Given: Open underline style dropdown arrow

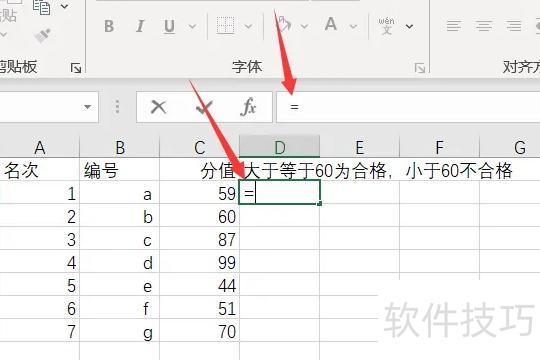Looking at the screenshot, I should tap(193, 26).
